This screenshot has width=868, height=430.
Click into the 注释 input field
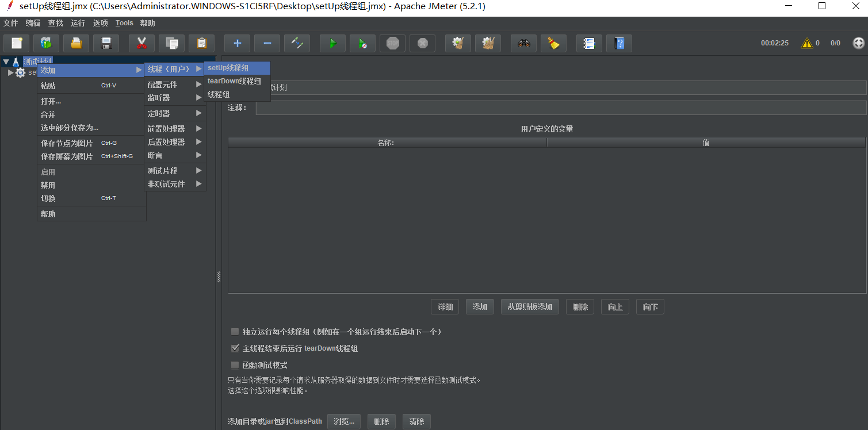[561, 107]
